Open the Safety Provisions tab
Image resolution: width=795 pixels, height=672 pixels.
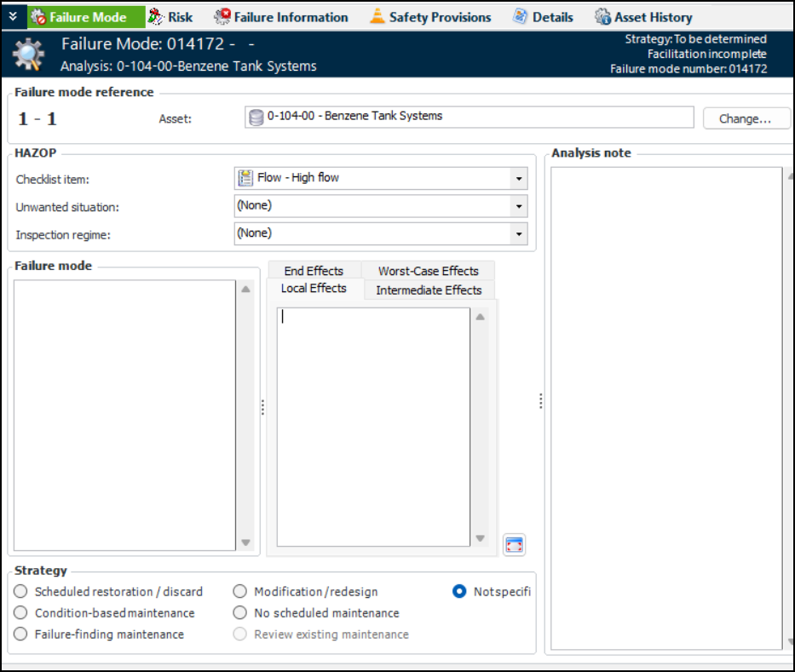430,17
